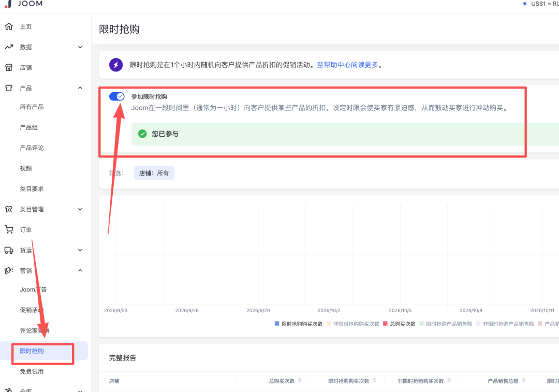The height and width of the screenshot is (392, 559).
Task: Open 产品评论 submenu item
Action: pos(32,148)
